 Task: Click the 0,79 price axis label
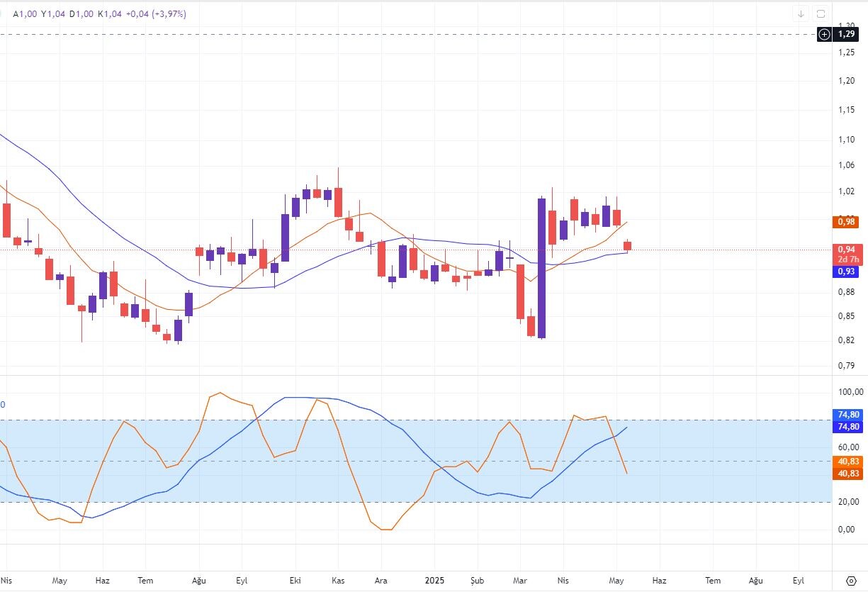pyautogui.click(x=845, y=366)
